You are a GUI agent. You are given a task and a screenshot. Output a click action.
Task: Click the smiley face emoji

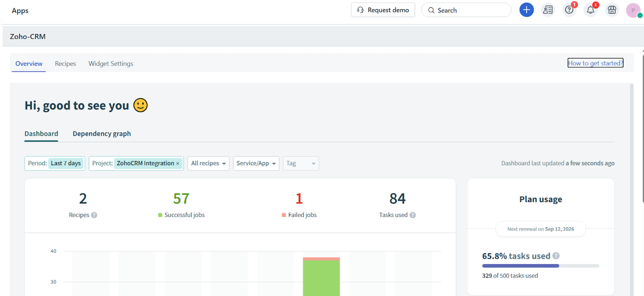click(140, 105)
